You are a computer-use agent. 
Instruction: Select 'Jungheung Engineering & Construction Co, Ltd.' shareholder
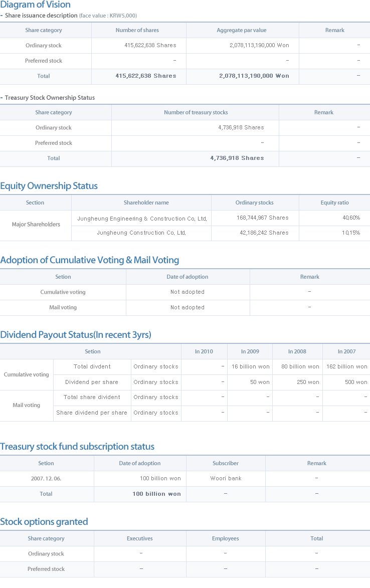pos(142,219)
